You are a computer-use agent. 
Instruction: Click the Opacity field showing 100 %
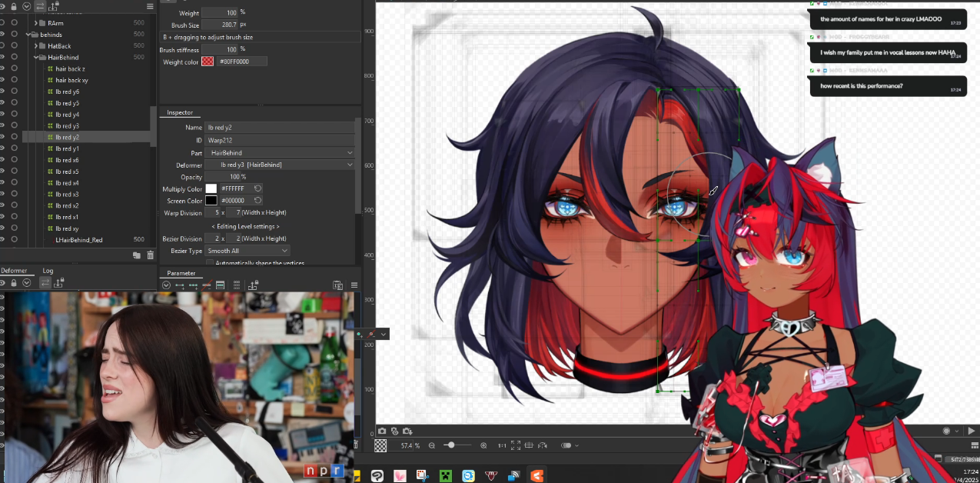222,177
